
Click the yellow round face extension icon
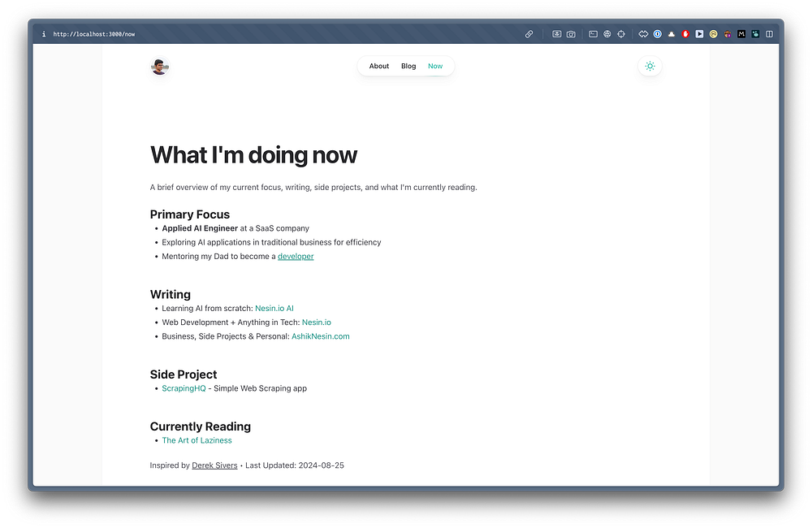tap(713, 34)
